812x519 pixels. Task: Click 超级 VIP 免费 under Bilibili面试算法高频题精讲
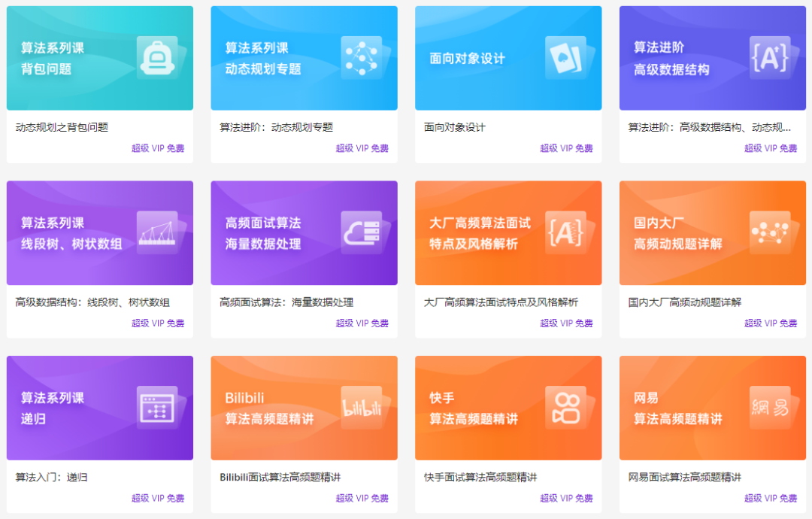pyautogui.click(x=362, y=498)
